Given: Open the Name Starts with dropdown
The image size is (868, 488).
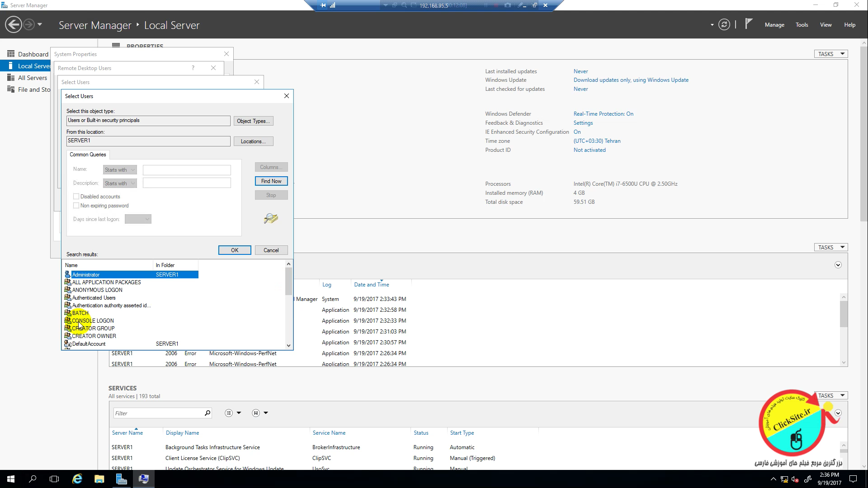Looking at the screenshot, I should (x=120, y=170).
